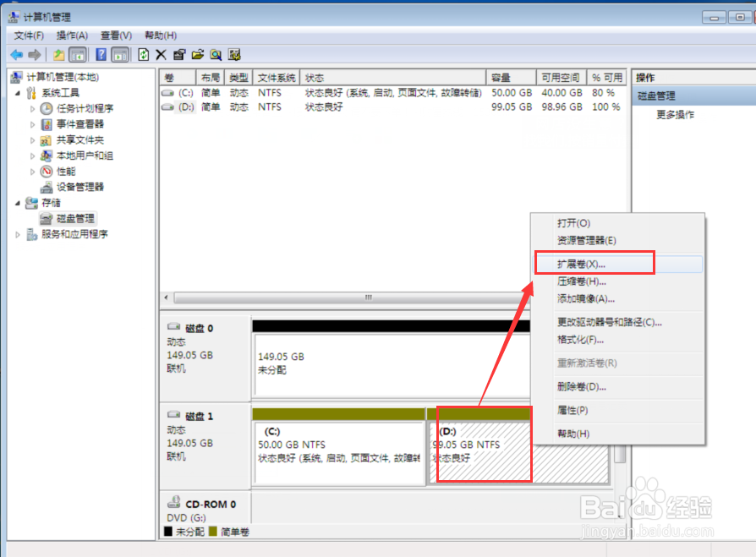Toggle the show/hide action pane icon

click(120, 55)
